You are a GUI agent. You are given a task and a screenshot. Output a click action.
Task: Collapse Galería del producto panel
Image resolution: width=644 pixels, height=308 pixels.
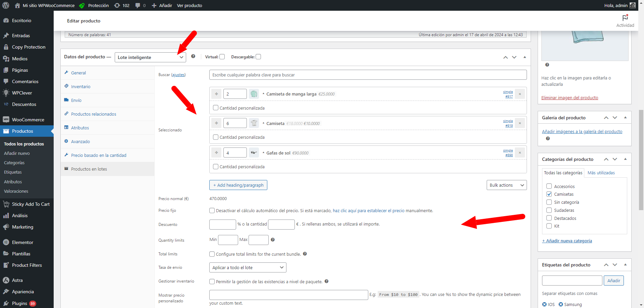point(625,117)
